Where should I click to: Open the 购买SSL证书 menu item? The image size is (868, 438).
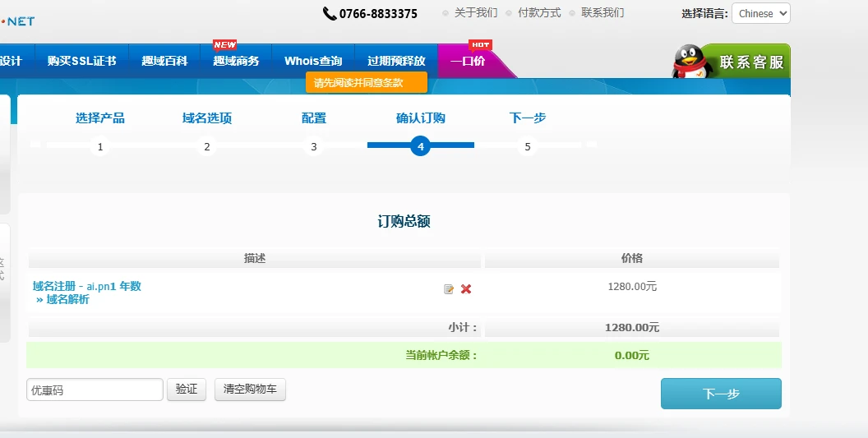pyautogui.click(x=81, y=61)
